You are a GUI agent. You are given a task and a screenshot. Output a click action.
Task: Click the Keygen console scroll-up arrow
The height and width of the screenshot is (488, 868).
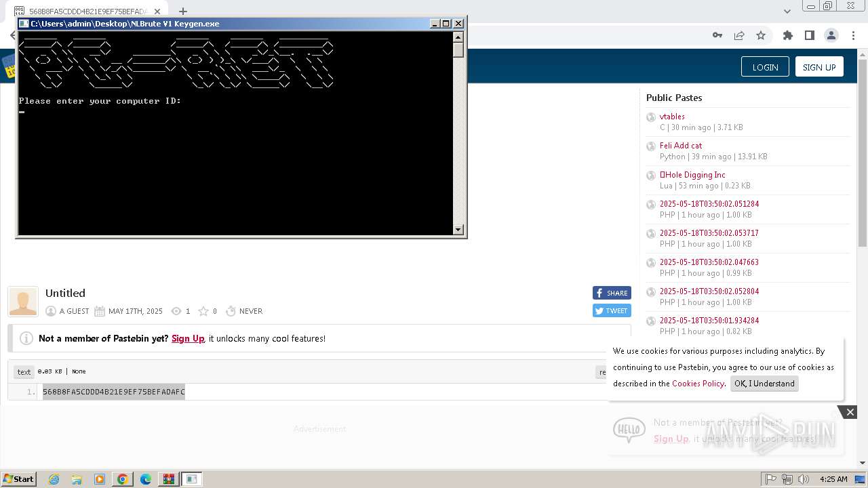(458, 37)
